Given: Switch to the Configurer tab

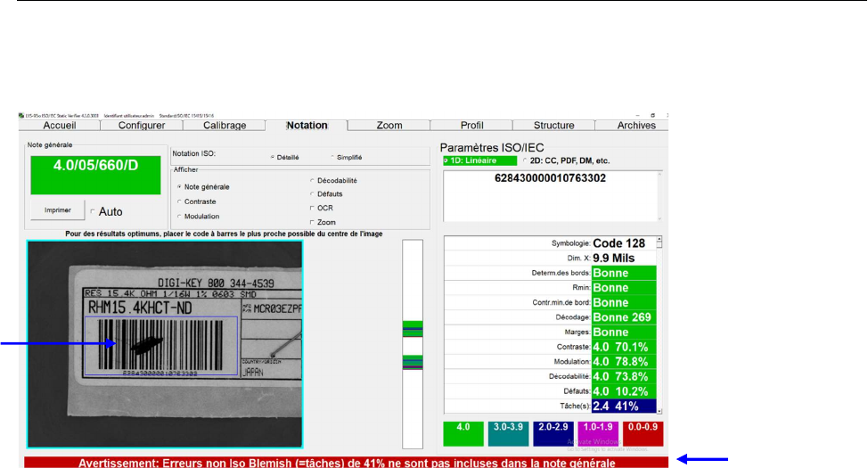Looking at the screenshot, I should point(142,125).
